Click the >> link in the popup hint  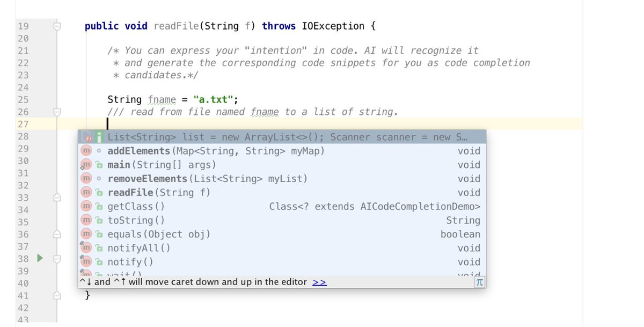pyautogui.click(x=319, y=282)
